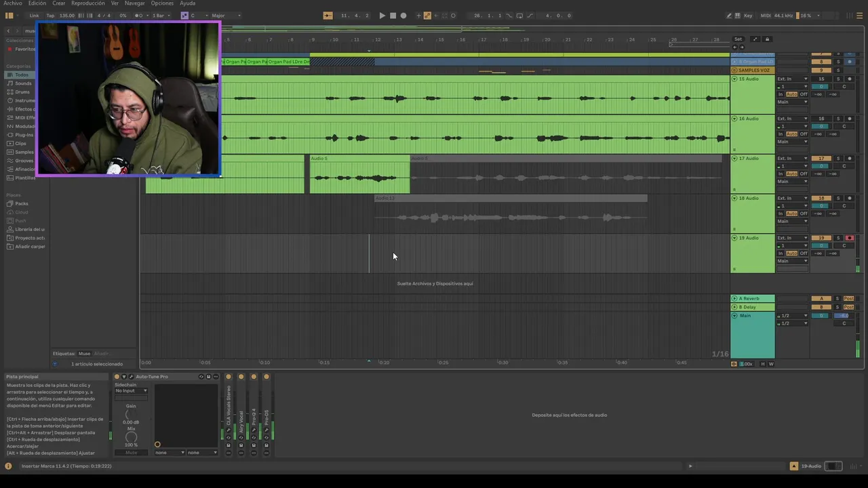Fold the 15 Audio track

[x=734, y=79]
